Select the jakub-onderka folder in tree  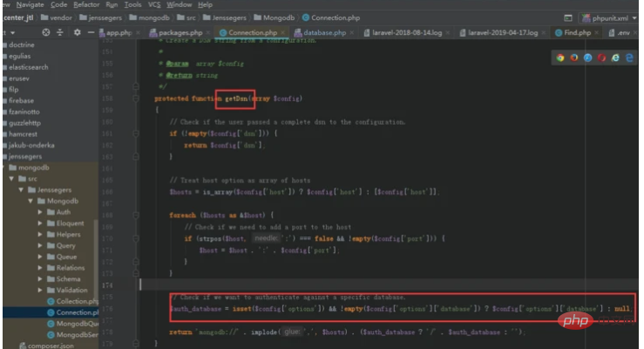[31, 145]
